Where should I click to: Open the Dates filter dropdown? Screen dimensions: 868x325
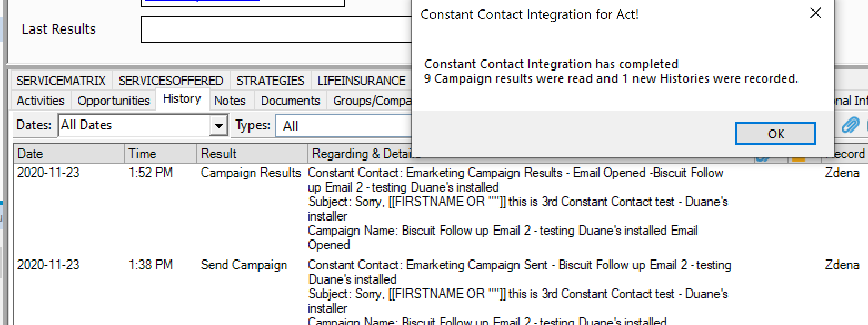click(220, 126)
